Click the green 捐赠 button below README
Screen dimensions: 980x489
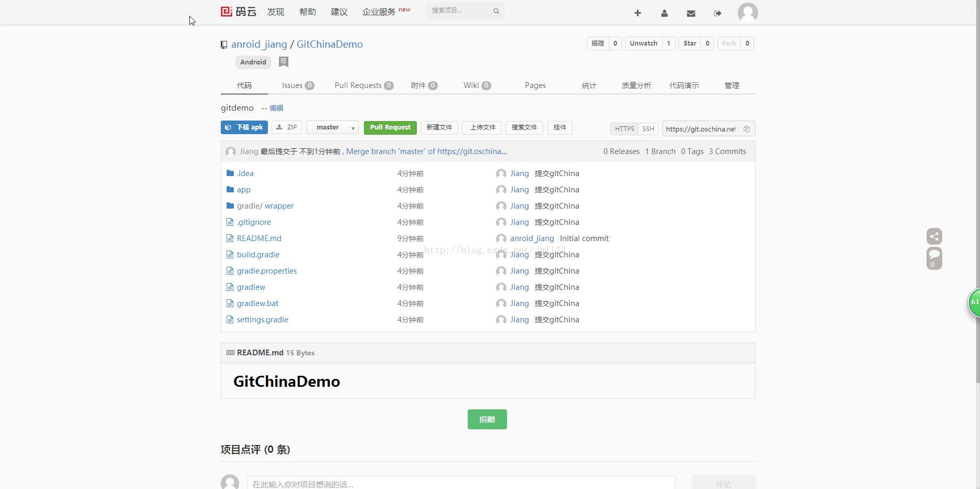pos(487,419)
